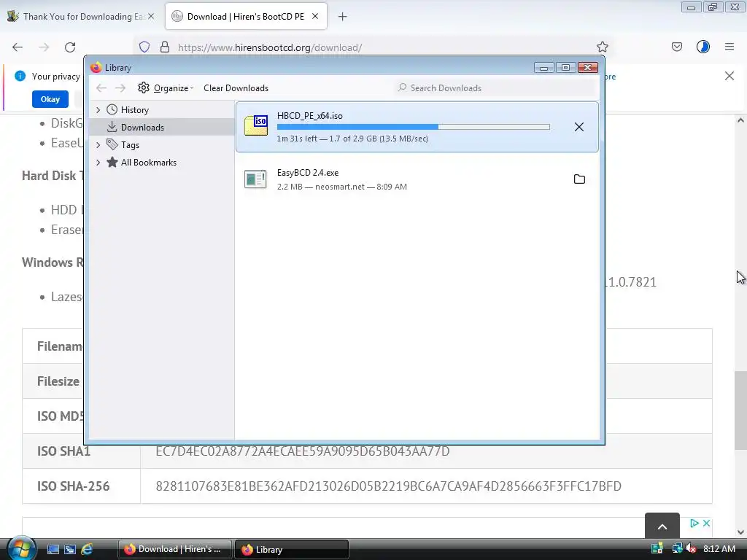Go back in Library window
Viewport: 747px width, 560px height.
click(x=101, y=88)
